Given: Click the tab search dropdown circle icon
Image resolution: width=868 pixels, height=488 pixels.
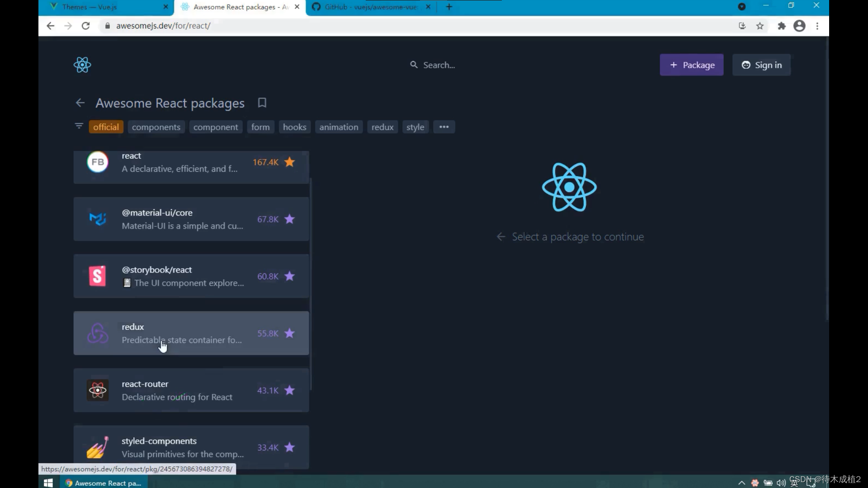Looking at the screenshot, I should click(x=741, y=7).
